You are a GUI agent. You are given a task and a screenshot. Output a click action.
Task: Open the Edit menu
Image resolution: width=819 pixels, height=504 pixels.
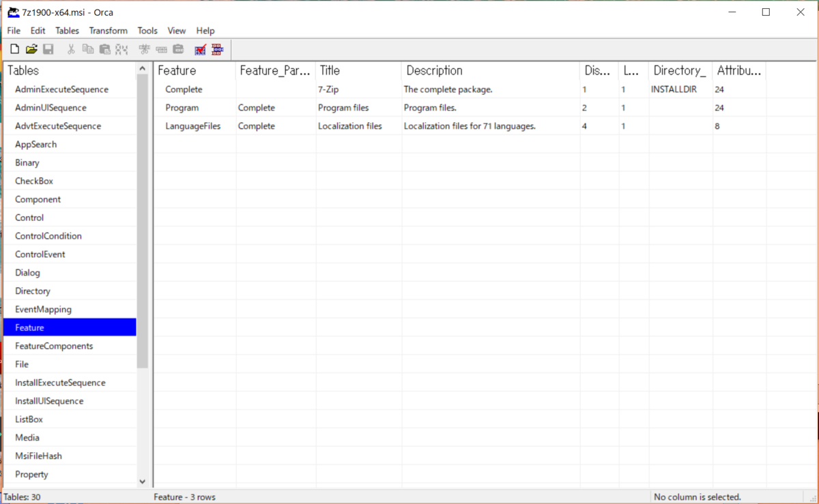38,31
